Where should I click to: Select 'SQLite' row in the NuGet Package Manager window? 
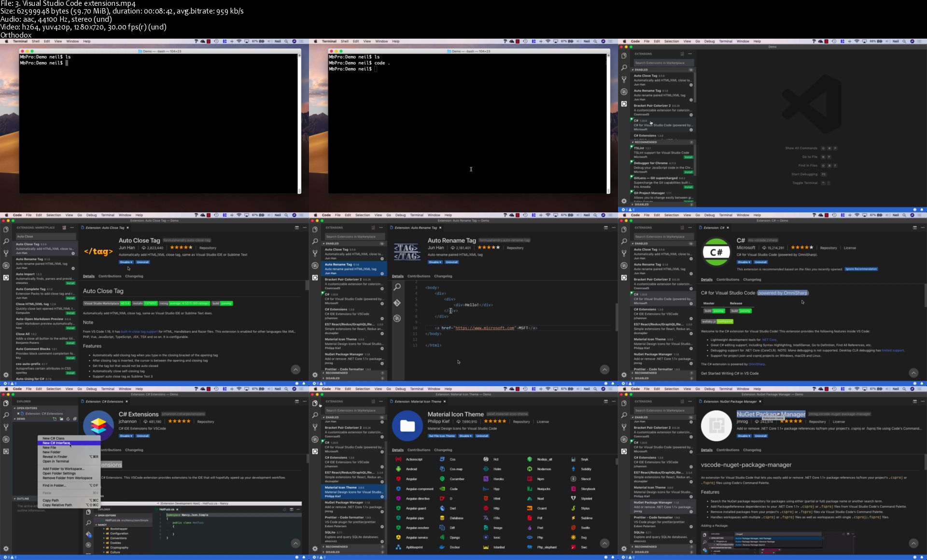tap(663, 537)
